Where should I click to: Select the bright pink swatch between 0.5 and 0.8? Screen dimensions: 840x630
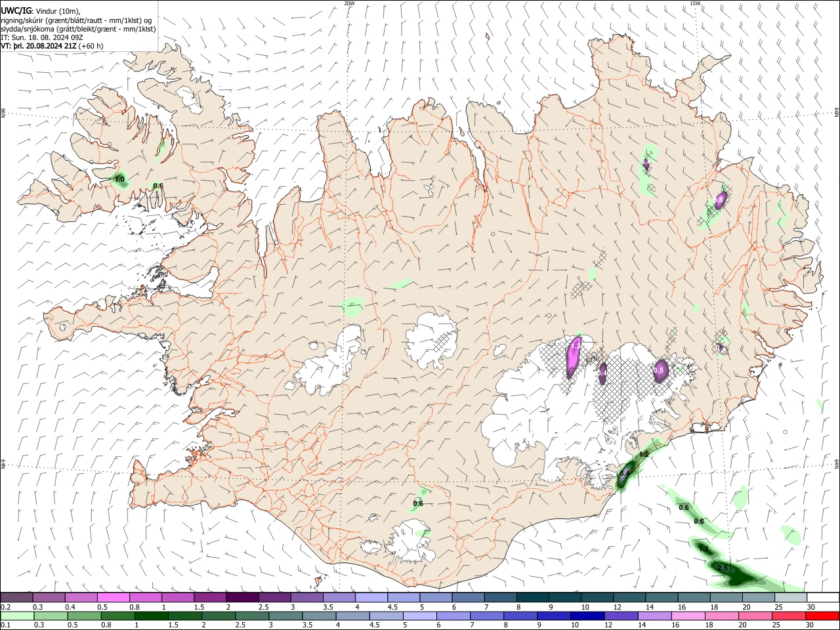tap(113, 598)
